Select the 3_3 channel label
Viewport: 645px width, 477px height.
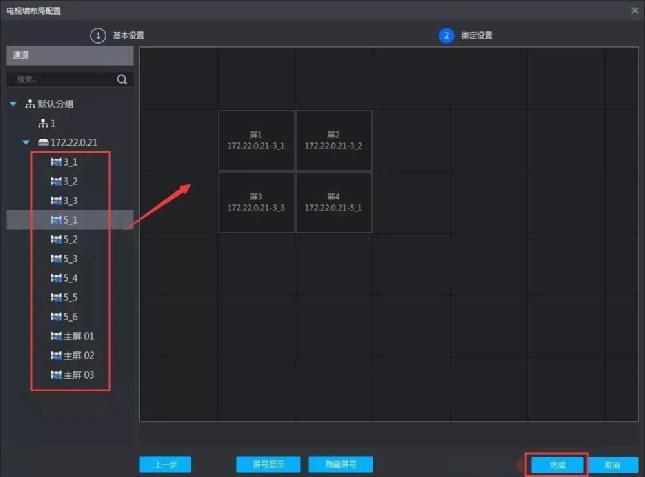(x=70, y=201)
